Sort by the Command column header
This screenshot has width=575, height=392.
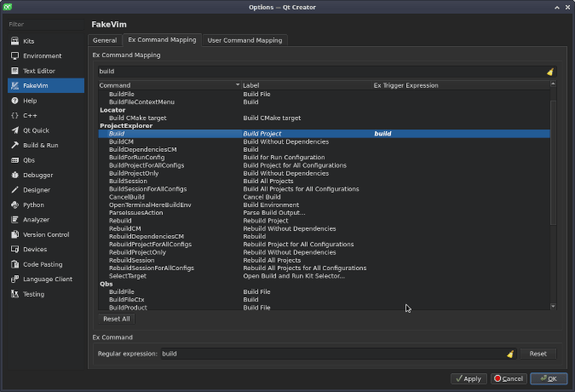coord(169,85)
